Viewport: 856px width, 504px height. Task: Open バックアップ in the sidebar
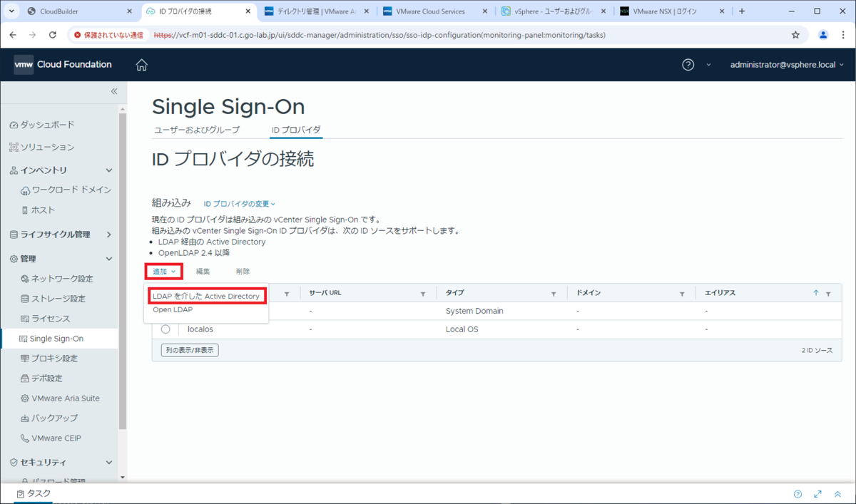pos(49,418)
